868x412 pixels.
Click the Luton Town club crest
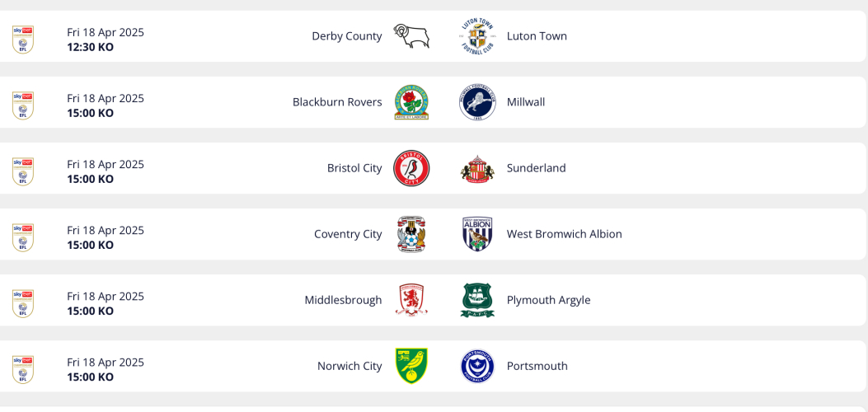coord(477,36)
